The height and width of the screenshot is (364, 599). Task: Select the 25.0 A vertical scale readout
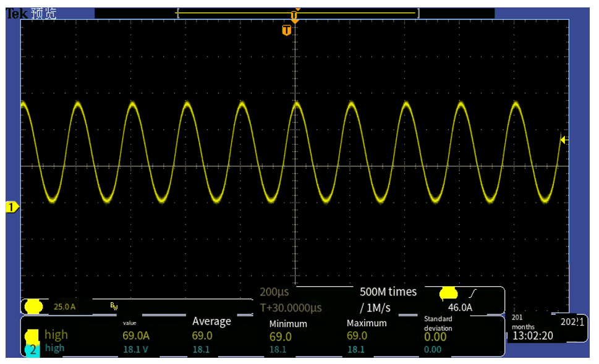64,307
